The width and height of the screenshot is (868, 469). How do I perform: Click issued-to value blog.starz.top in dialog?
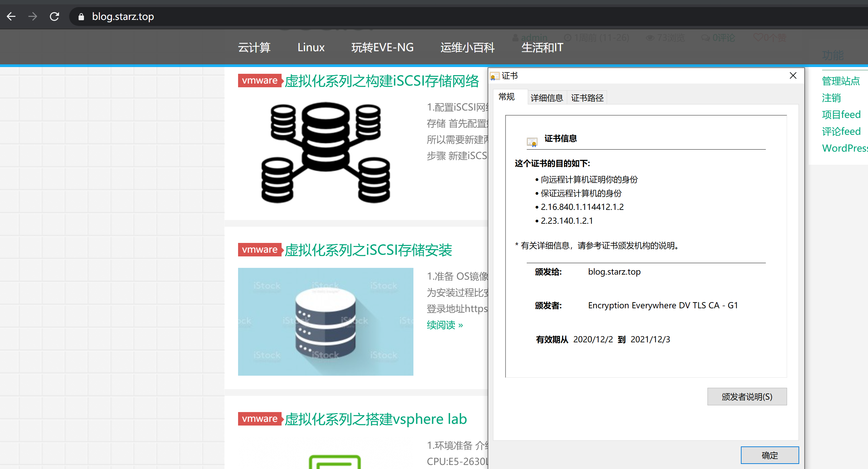pyautogui.click(x=614, y=272)
